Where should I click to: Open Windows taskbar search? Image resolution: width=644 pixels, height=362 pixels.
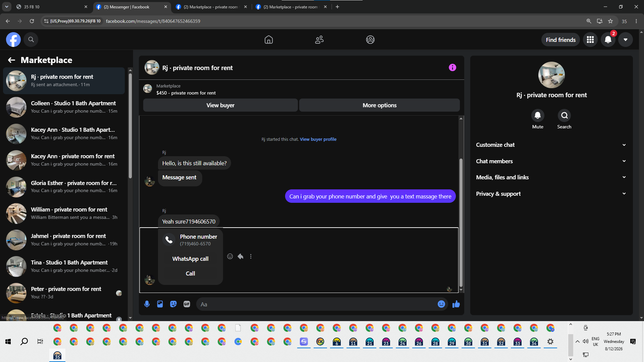tap(24, 342)
